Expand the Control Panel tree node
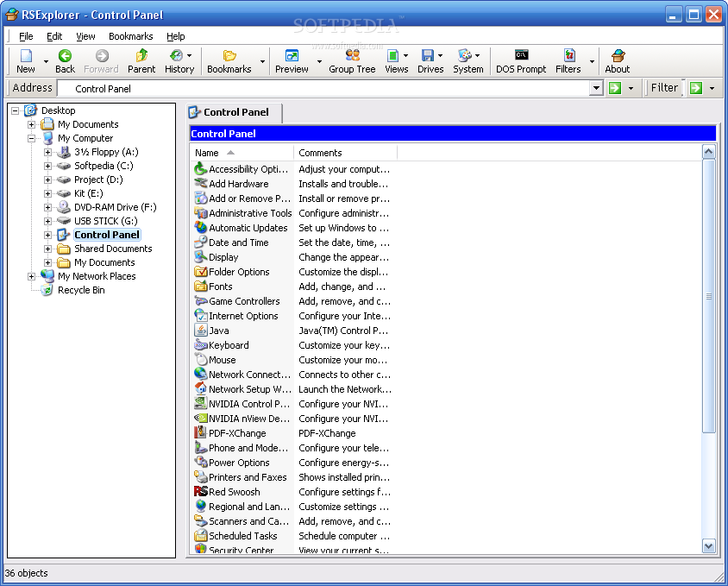The height and width of the screenshot is (586, 728). click(x=47, y=235)
